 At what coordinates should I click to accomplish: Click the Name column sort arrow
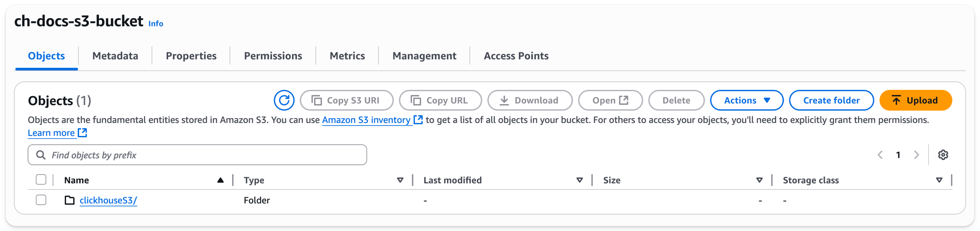(x=220, y=180)
